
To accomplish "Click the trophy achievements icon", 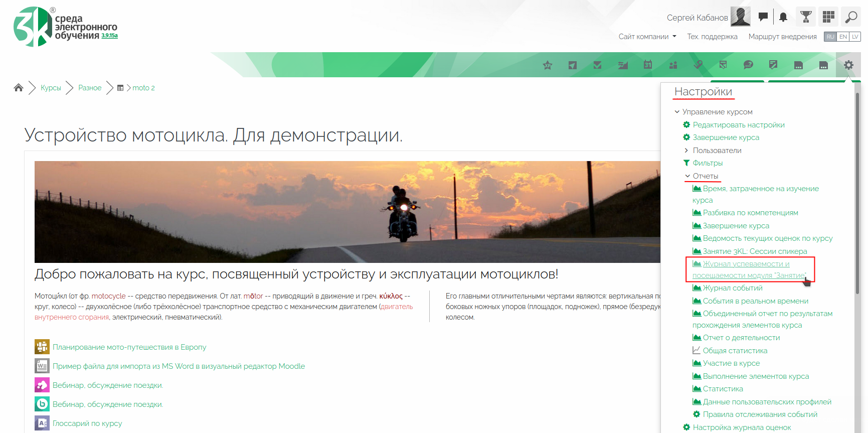I will pyautogui.click(x=806, y=17).
